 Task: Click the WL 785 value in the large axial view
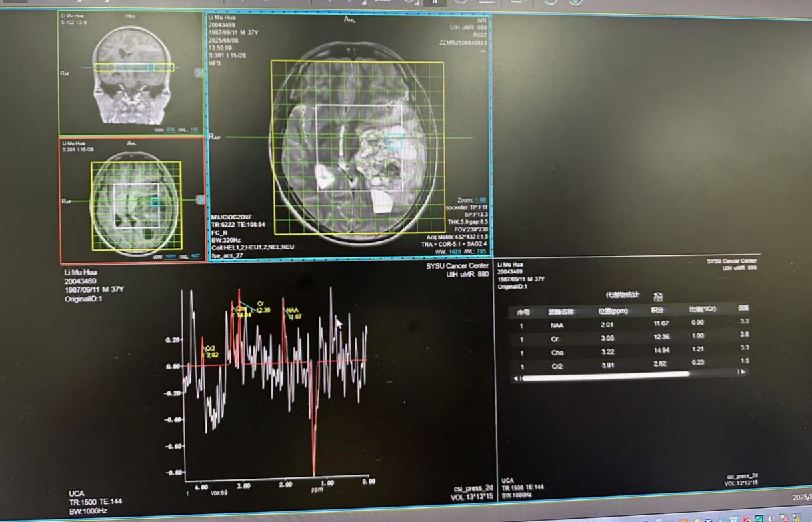tap(481, 252)
